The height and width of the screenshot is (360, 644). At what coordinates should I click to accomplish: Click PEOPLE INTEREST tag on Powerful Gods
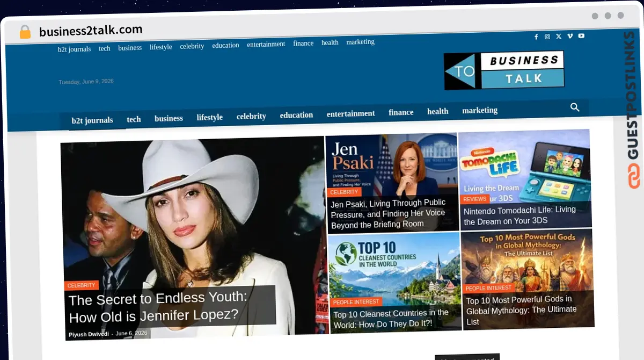pos(489,288)
